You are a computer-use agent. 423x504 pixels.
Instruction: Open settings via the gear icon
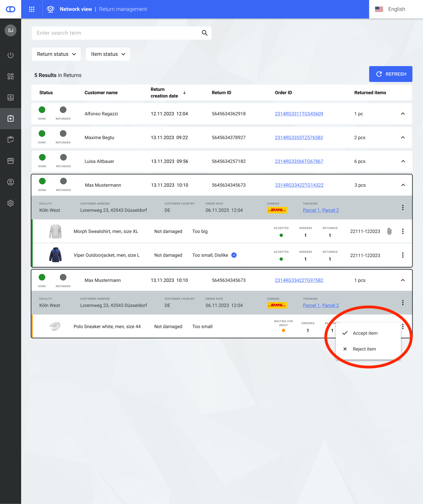pos(10,203)
